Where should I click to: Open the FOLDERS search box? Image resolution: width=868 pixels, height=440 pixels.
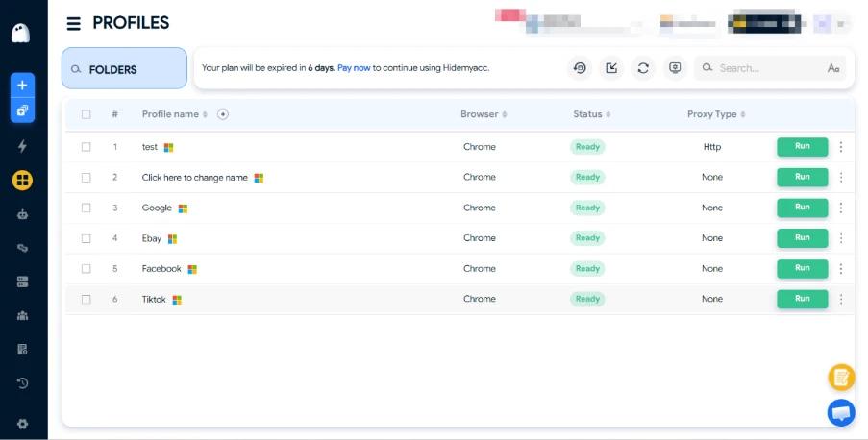(x=124, y=68)
